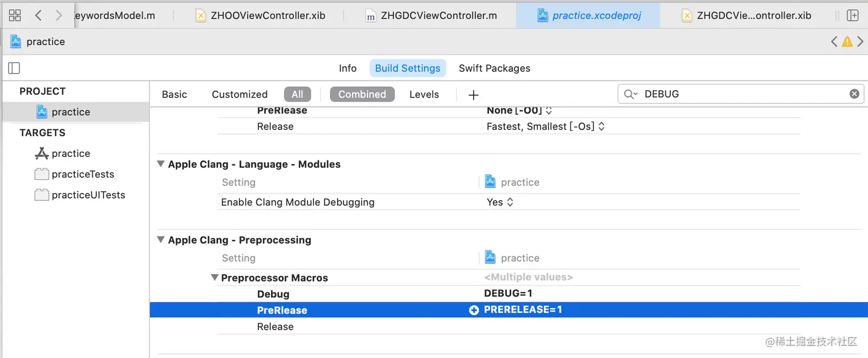This screenshot has width=868, height=358.
Task: Collapse Apple Clang Language Modules section
Action: tap(161, 164)
